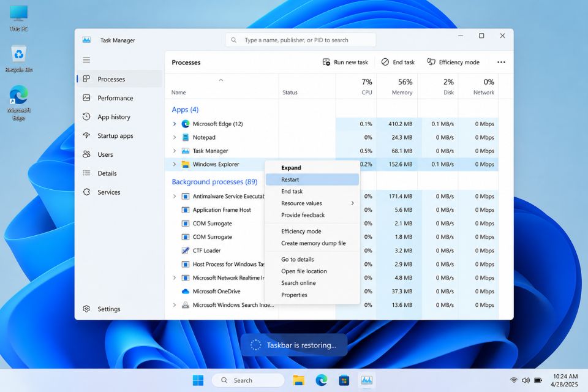Open the Windows Start menu

point(198,380)
